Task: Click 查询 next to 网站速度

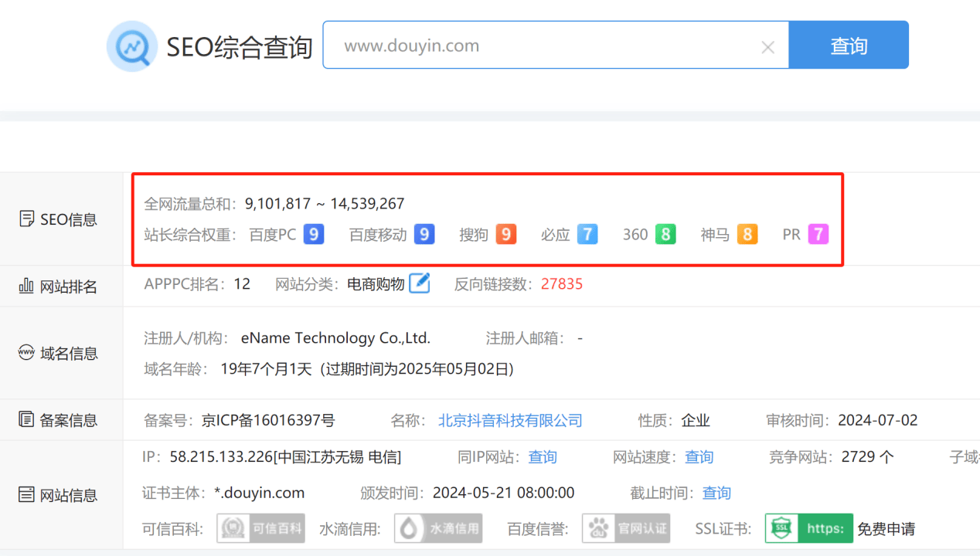Action: [699, 457]
